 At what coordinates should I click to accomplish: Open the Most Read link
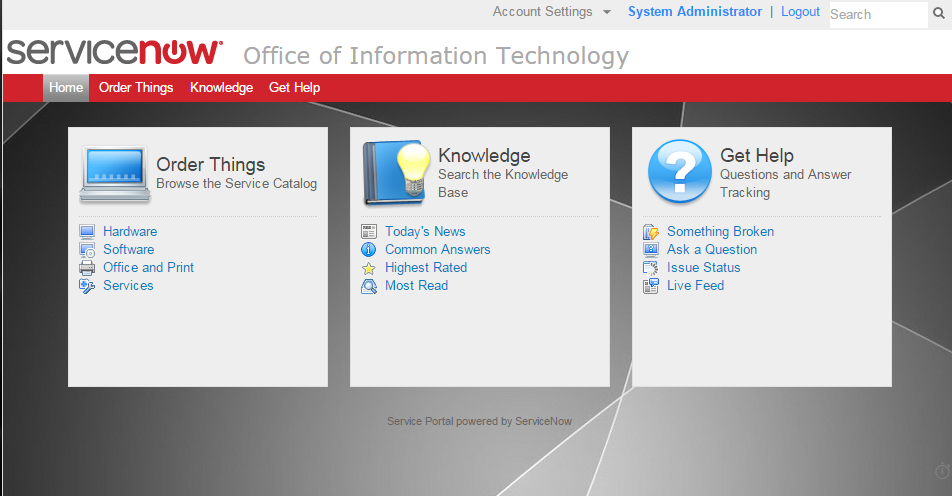coord(416,285)
